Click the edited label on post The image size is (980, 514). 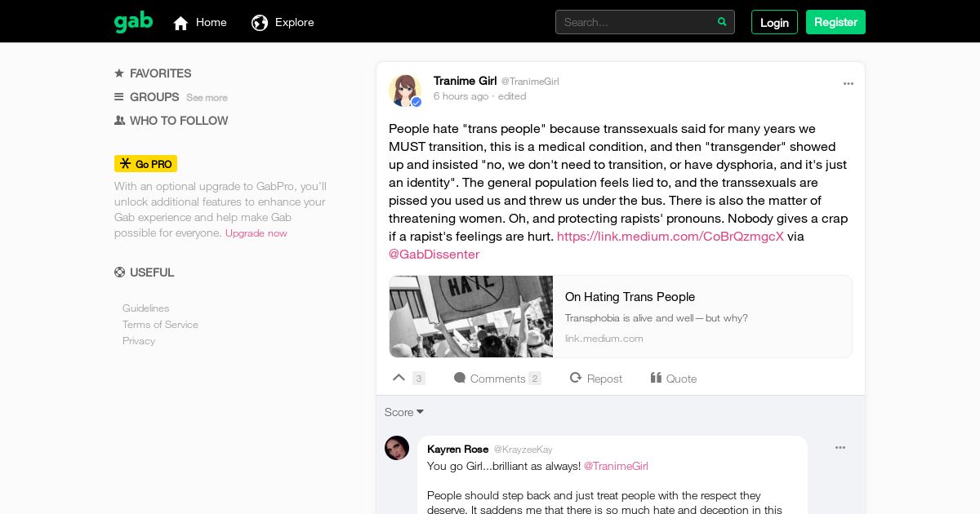click(x=512, y=96)
